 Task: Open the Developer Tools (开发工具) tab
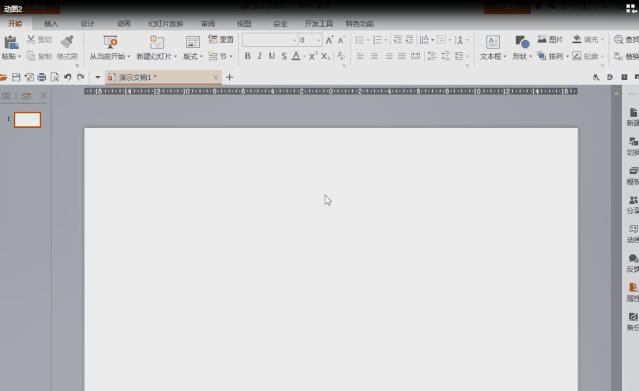319,24
